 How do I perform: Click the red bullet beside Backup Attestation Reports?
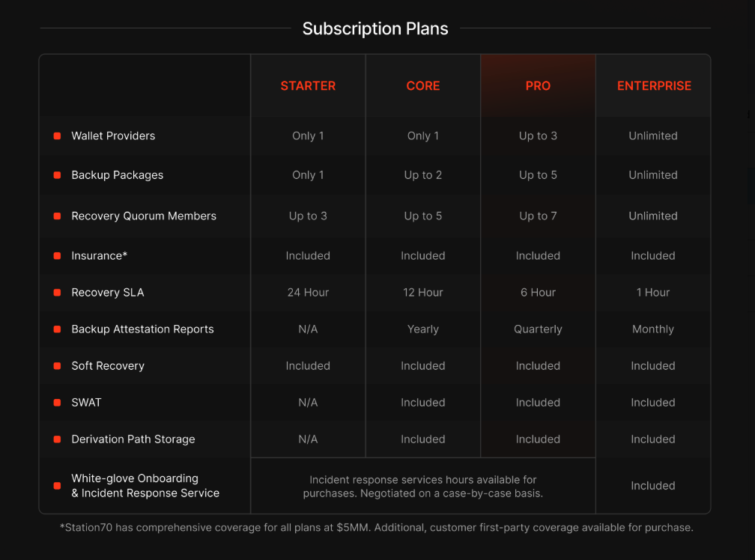click(x=57, y=329)
